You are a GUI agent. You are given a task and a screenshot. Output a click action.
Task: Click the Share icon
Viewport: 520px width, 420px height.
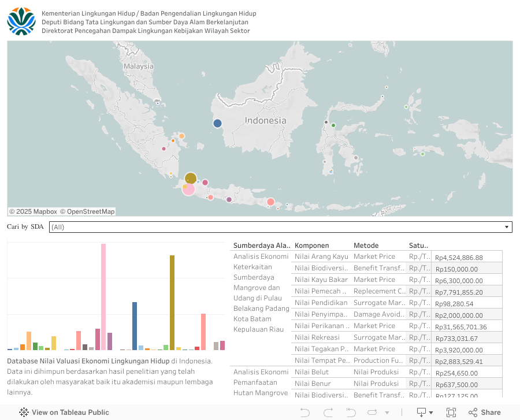point(473,412)
